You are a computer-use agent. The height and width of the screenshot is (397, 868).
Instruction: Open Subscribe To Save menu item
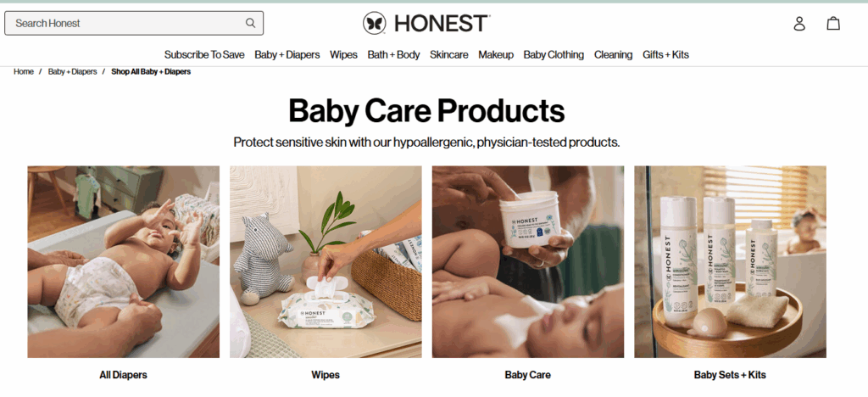pyautogui.click(x=204, y=55)
